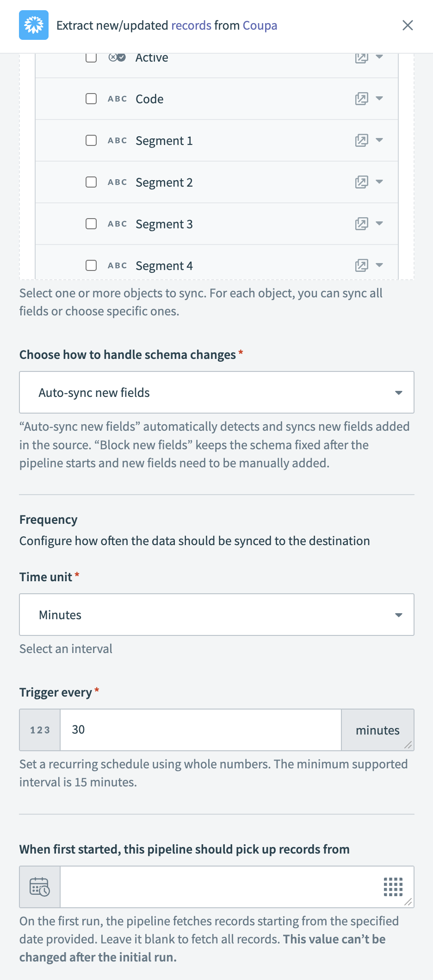Click the ABC text-type icon for Segment 1
This screenshot has height=980, width=433.
117,140
